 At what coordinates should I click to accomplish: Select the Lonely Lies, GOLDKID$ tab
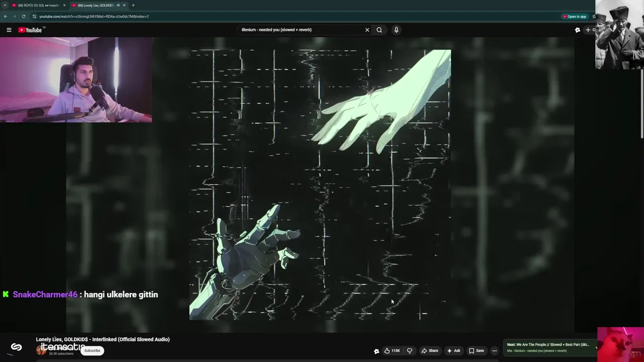(96, 5)
